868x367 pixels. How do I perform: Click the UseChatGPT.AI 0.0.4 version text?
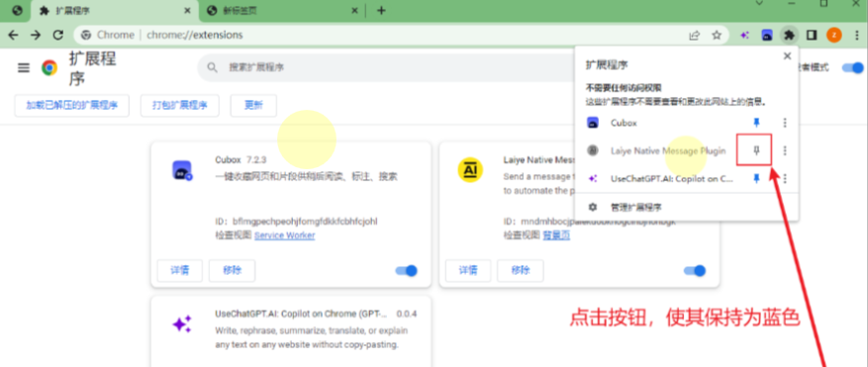tap(407, 314)
